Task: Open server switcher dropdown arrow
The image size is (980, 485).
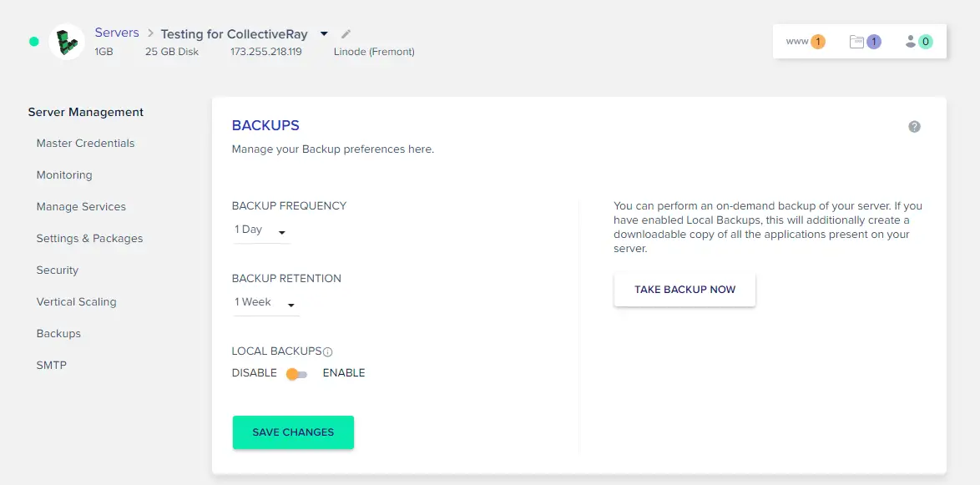Action: (324, 33)
